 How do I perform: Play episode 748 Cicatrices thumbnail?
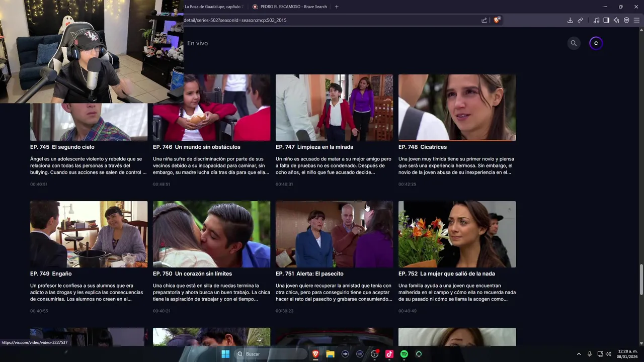point(457,108)
